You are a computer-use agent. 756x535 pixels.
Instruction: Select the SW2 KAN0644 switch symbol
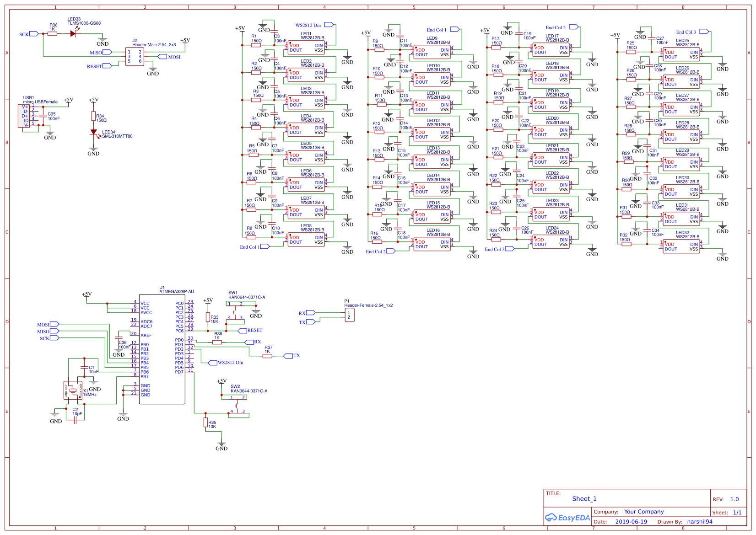point(237,405)
